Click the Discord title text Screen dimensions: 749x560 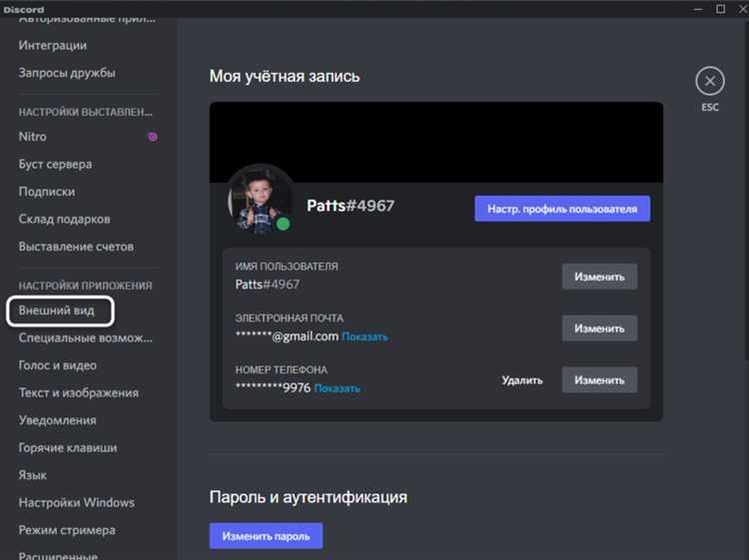click(x=24, y=10)
